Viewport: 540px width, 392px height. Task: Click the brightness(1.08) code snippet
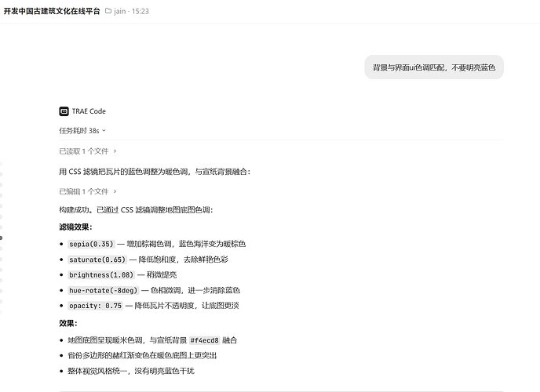101,275
